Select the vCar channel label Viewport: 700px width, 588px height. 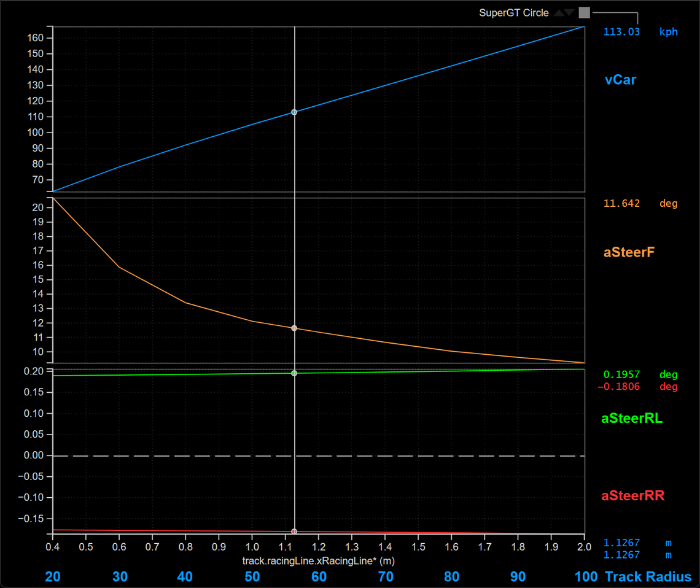[x=620, y=79]
